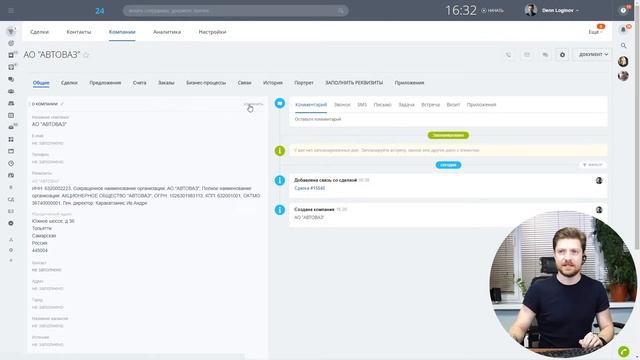Open the chat bubbles icon in the left sidebar
Image resolution: width=640 pixels, height=360 pixels.
click(x=11, y=79)
